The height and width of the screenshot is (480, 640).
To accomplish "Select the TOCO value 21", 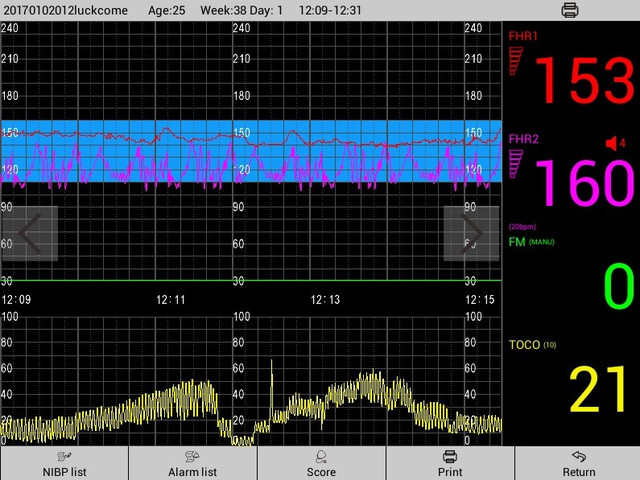I will pyautogui.click(x=597, y=390).
